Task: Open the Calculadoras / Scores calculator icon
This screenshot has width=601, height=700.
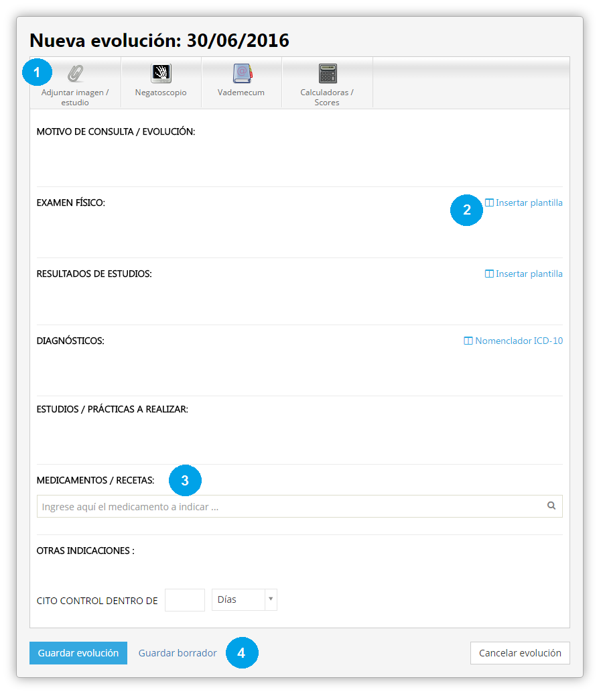Action: point(328,73)
